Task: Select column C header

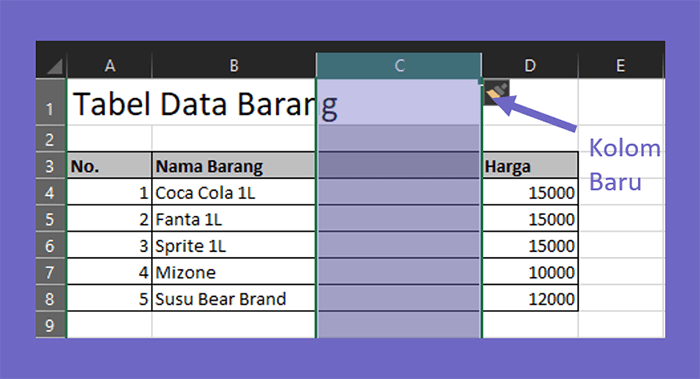Action: (x=399, y=66)
